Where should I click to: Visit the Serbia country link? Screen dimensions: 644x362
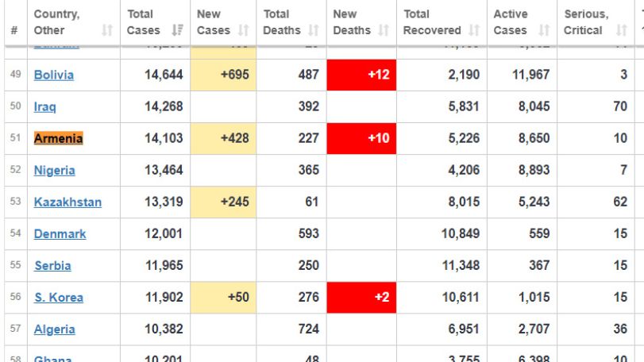(52, 266)
